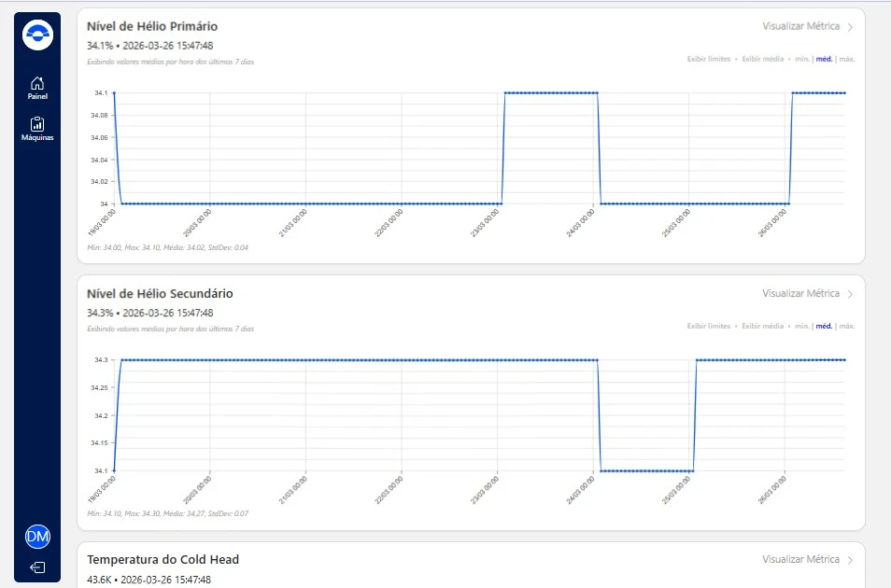Toggle Exibir limites on the Hélio Secundário chart

tap(708, 326)
